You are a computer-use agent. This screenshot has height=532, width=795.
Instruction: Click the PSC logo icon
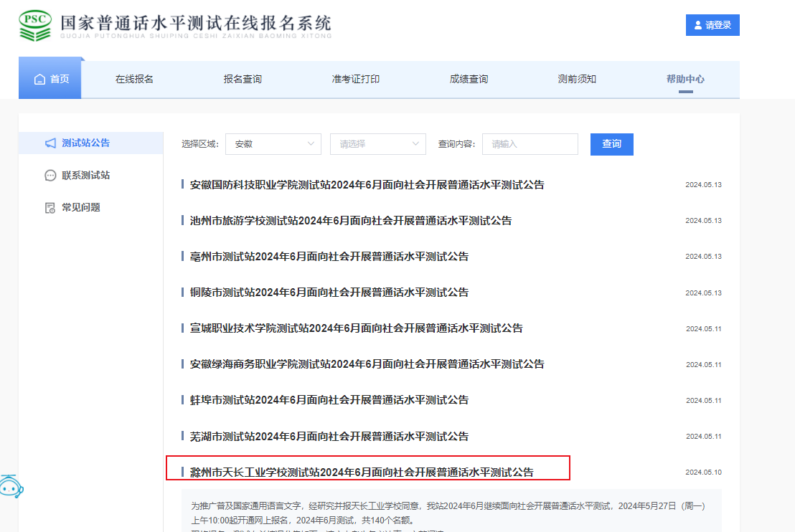pos(34,26)
